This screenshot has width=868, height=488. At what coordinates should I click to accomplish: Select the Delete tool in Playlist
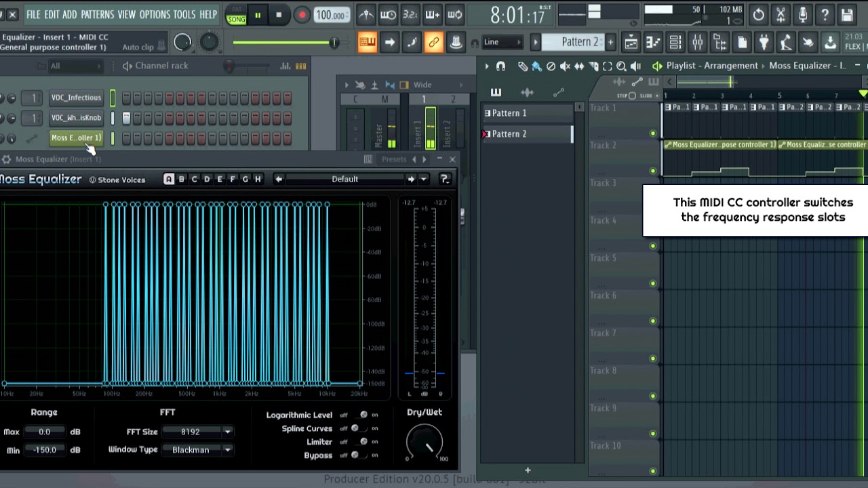[551, 66]
